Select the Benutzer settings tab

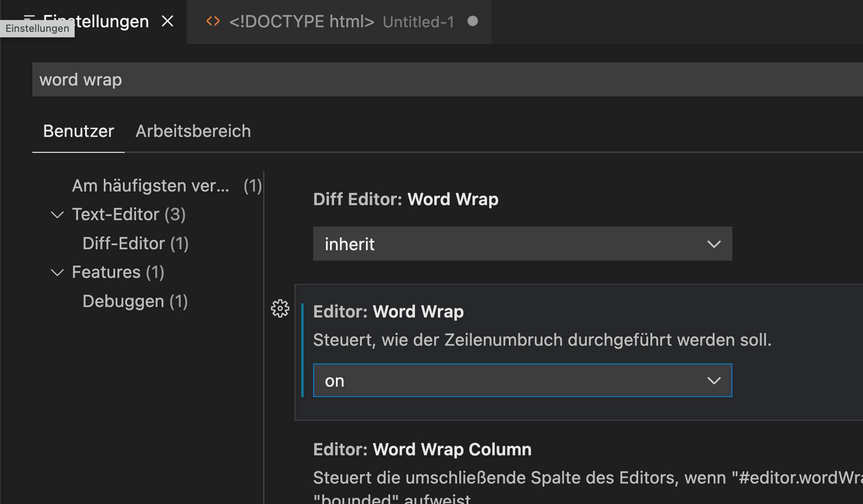click(x=78, y=131)
